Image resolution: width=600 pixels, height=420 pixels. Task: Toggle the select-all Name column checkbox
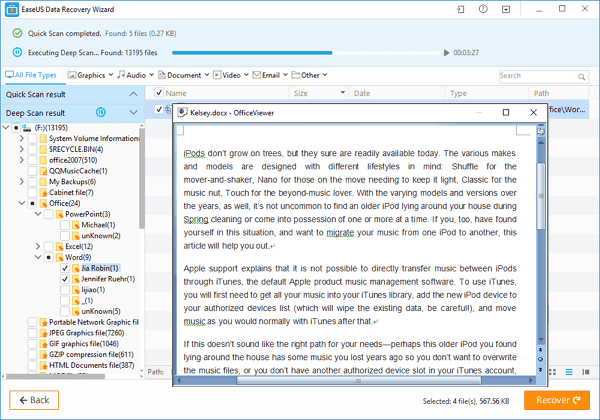159,93
